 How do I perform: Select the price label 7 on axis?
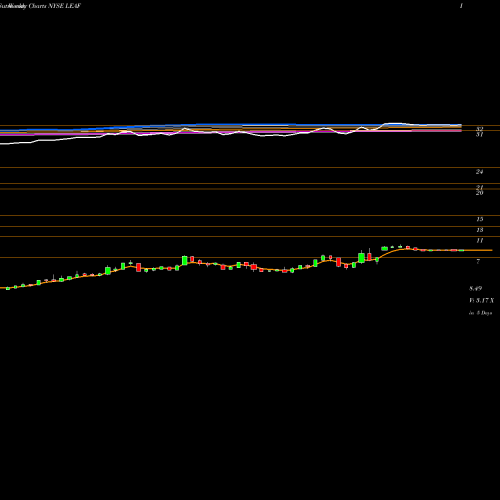click(478, 262)
